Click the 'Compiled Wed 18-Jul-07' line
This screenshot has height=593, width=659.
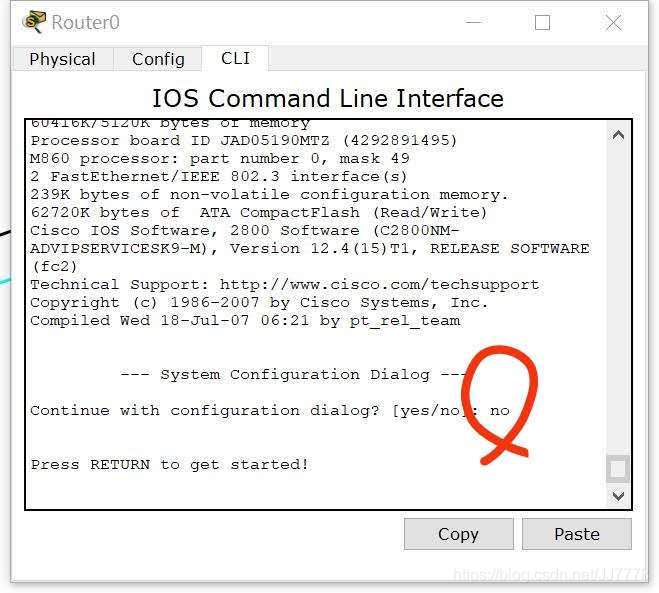point(245,321)
